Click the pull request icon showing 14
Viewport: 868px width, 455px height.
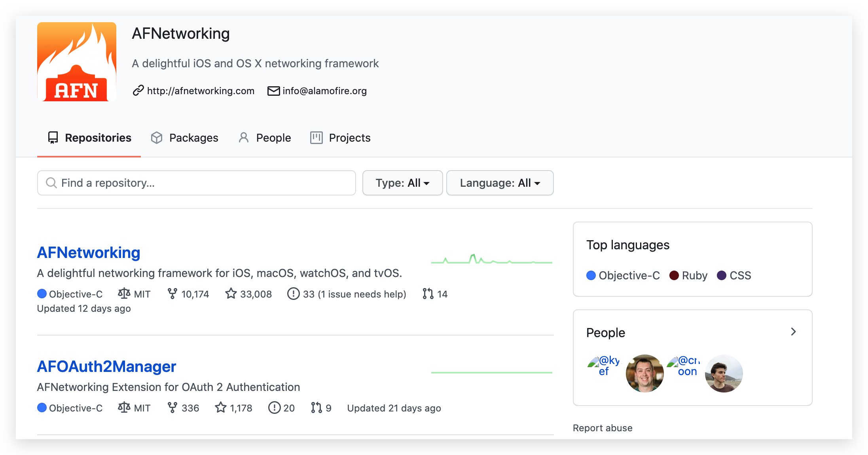coord(428,294)
